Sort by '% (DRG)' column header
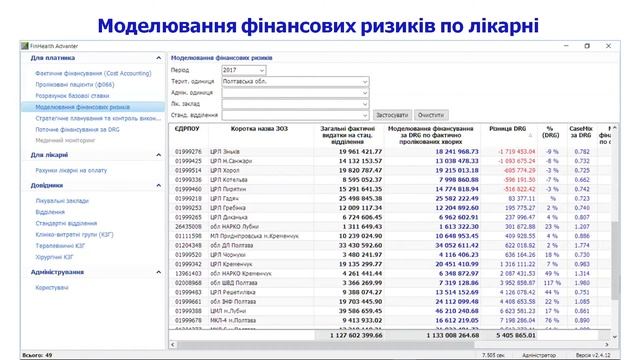The width and height of the screenshot is (640, 360). click(x=550, y=132)
